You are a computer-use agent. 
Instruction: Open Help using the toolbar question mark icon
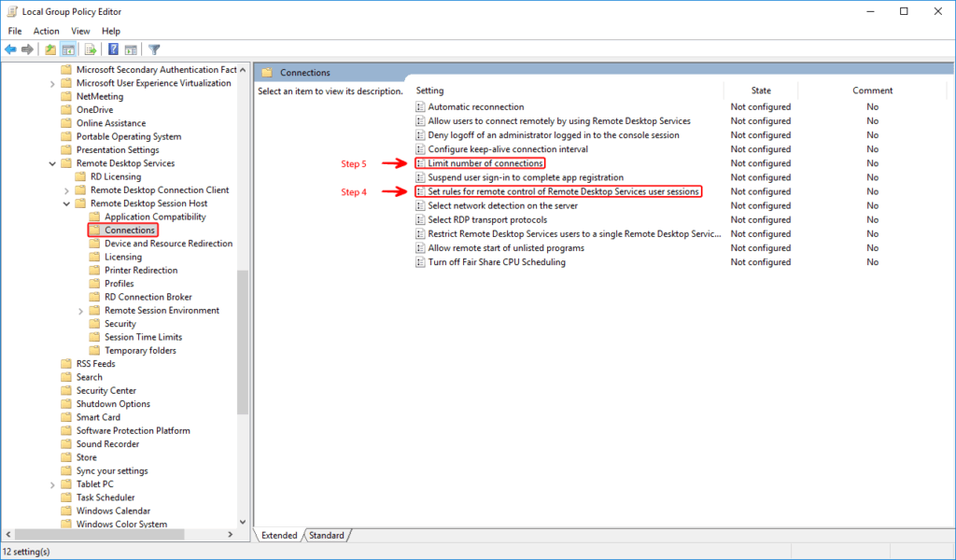113,49
